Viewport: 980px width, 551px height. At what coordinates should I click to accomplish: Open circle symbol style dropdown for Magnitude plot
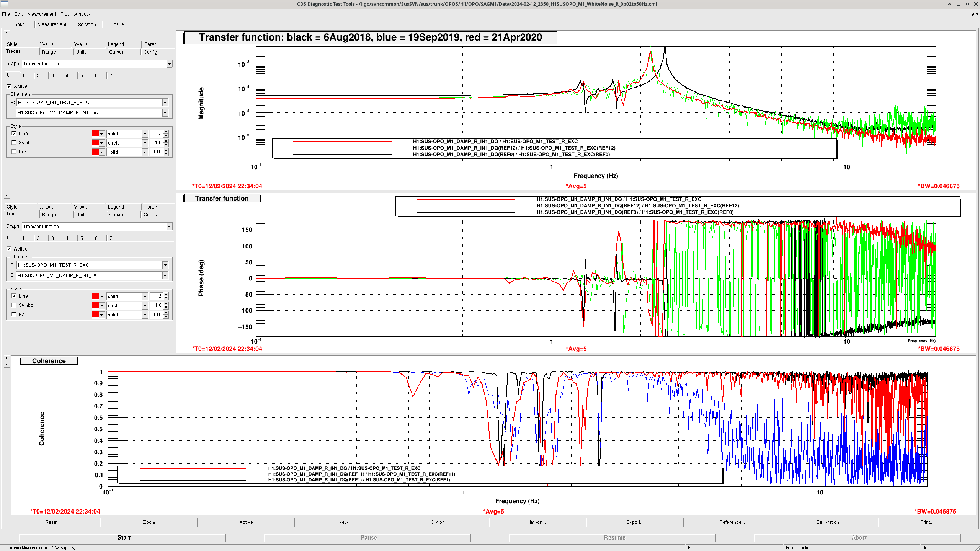coord(145,143)
